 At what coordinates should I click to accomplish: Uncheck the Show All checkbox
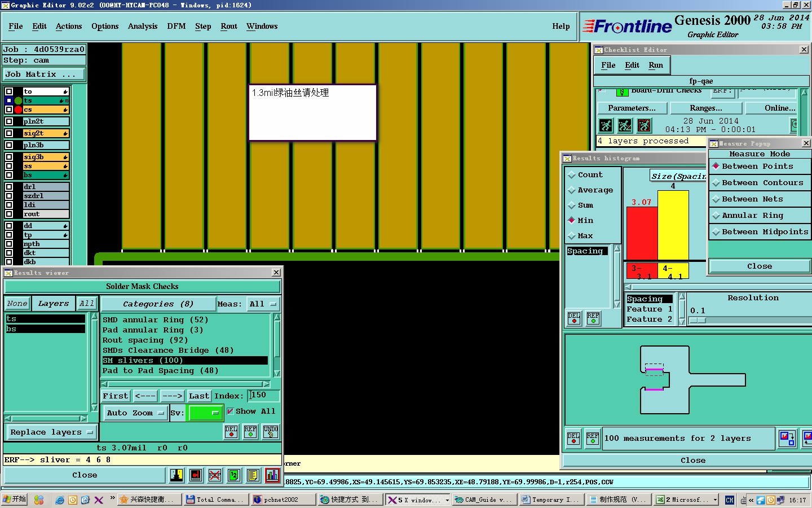(x=230, y=411)
